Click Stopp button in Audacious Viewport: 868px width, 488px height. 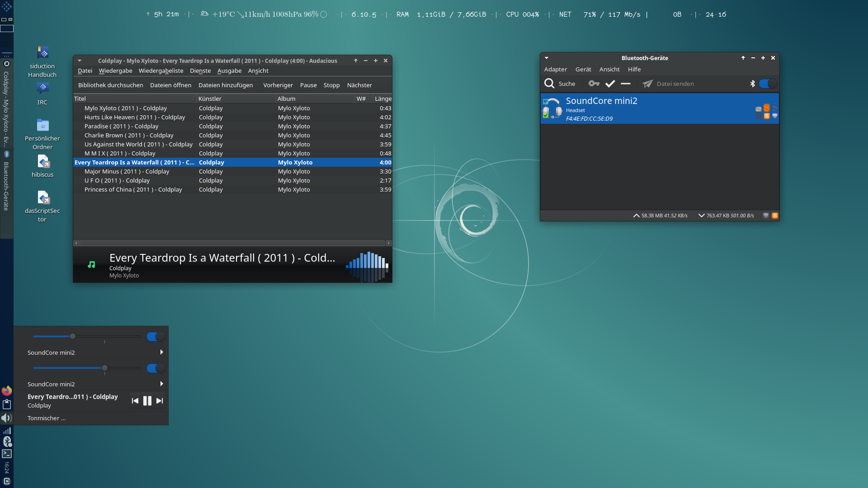coord(332,85)
